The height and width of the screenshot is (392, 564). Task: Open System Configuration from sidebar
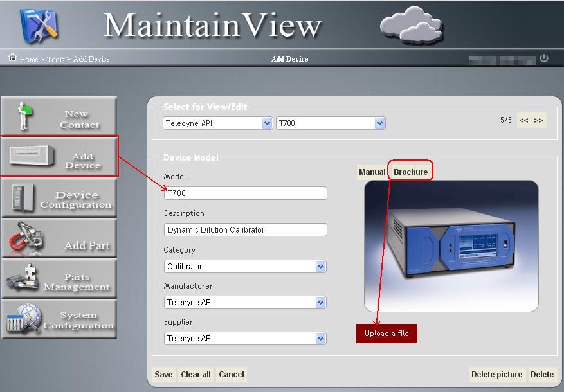(59, 319)
